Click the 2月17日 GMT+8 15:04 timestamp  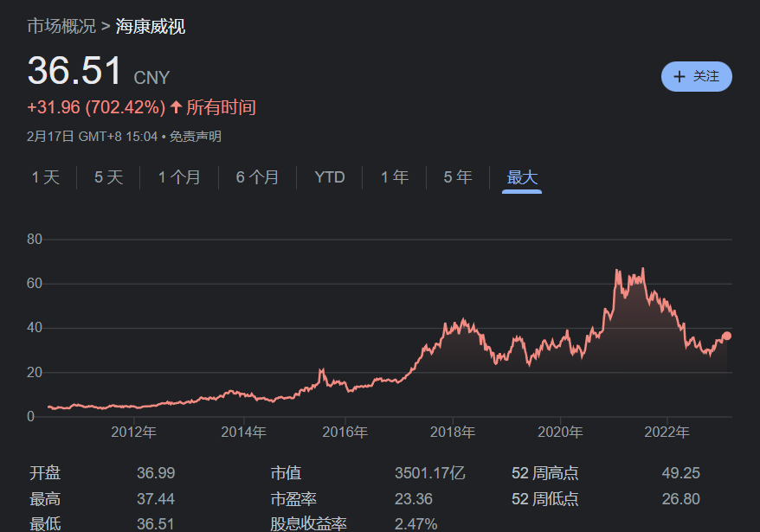click(x=92, y=137)
